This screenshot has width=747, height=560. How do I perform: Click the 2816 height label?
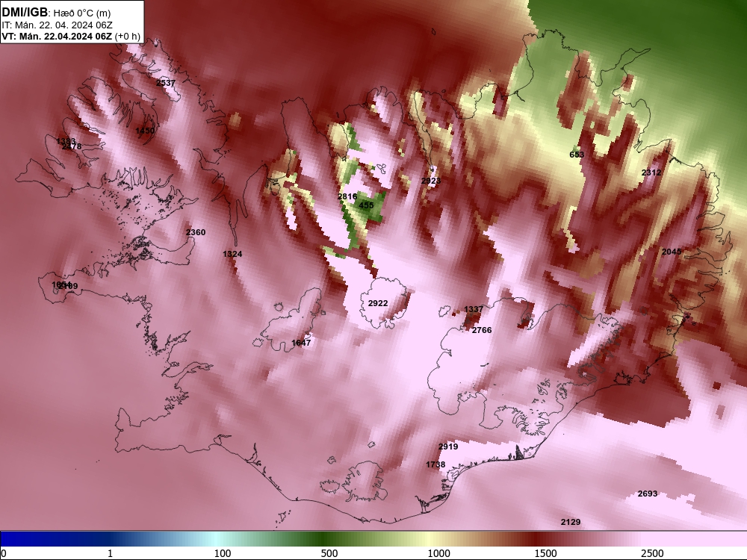pos(347,196)
